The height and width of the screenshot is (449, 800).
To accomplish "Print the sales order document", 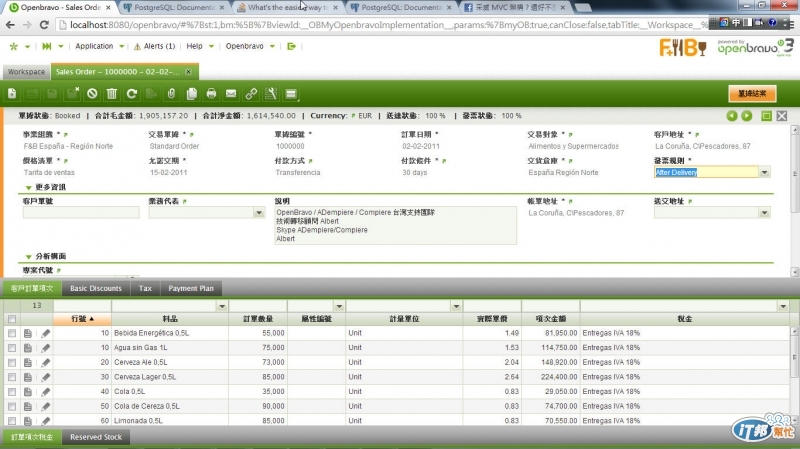I will 211,94.
